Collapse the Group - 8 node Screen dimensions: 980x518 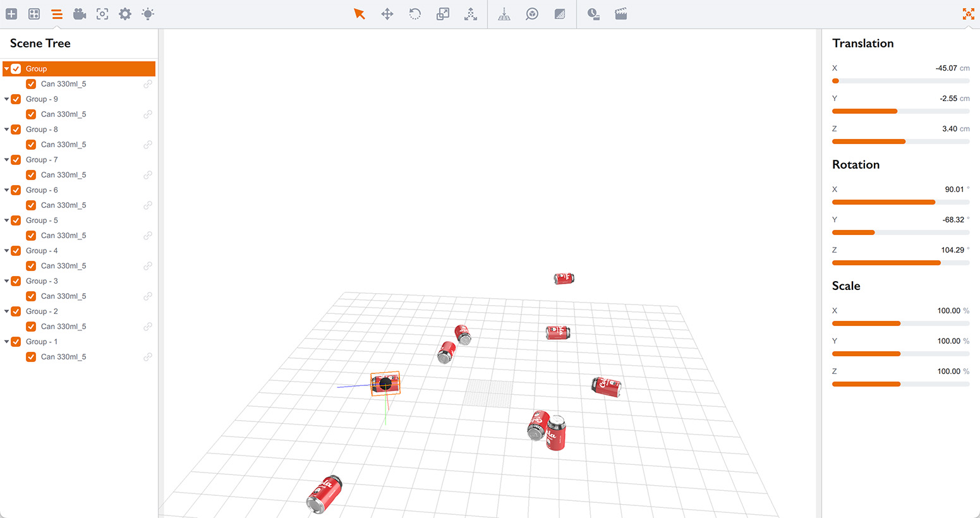[x=6, y=129]
